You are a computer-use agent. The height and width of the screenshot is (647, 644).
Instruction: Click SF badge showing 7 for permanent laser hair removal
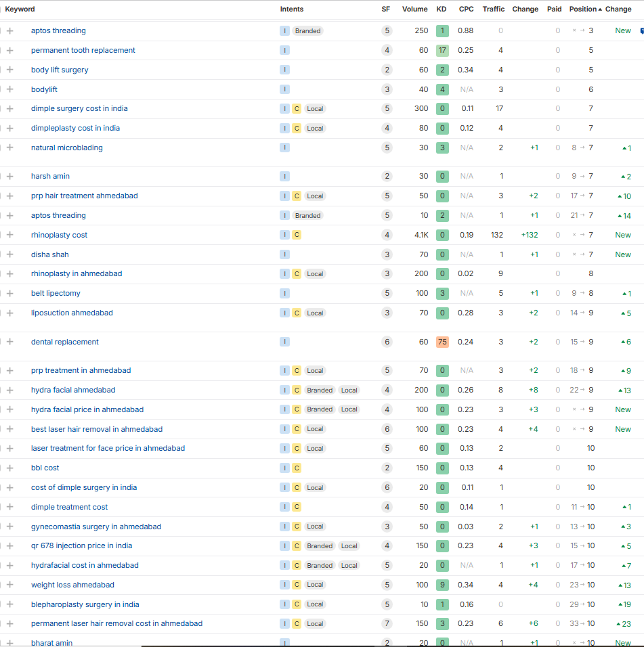[387, 623]
